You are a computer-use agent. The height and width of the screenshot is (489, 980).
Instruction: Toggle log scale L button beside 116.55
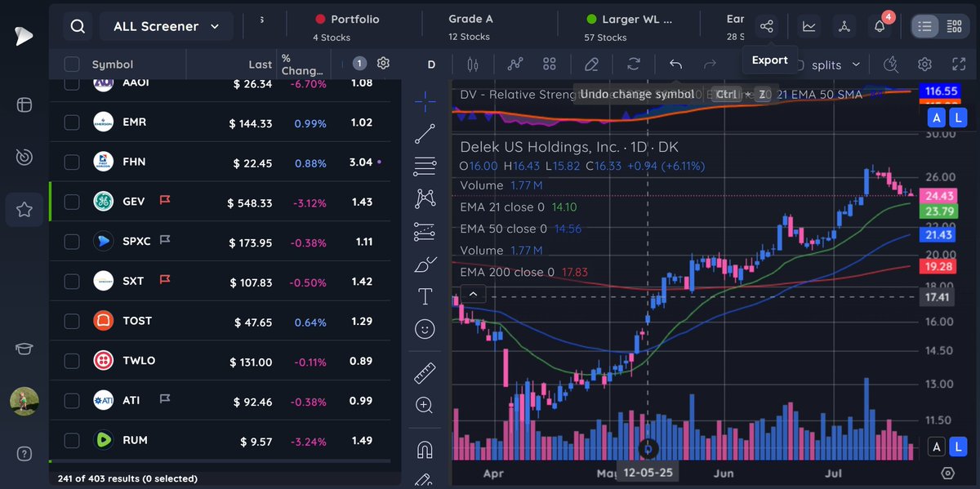(959, 118)
